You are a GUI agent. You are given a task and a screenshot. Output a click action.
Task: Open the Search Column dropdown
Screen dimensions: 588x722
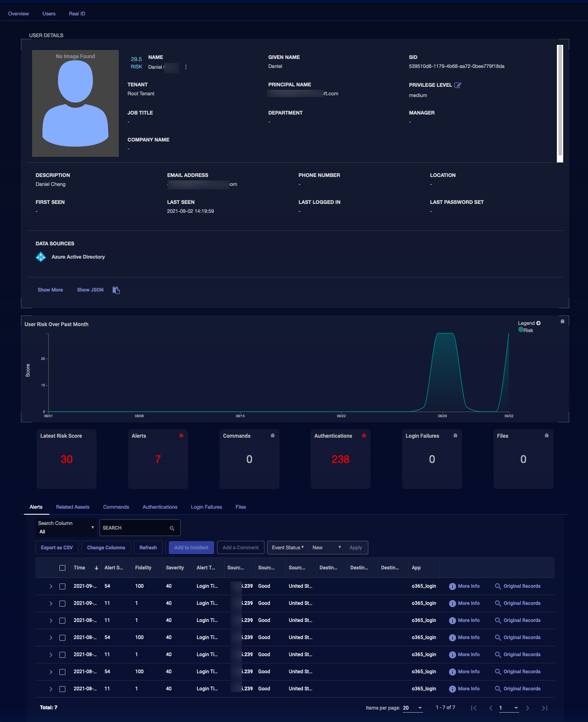point(66,528)
